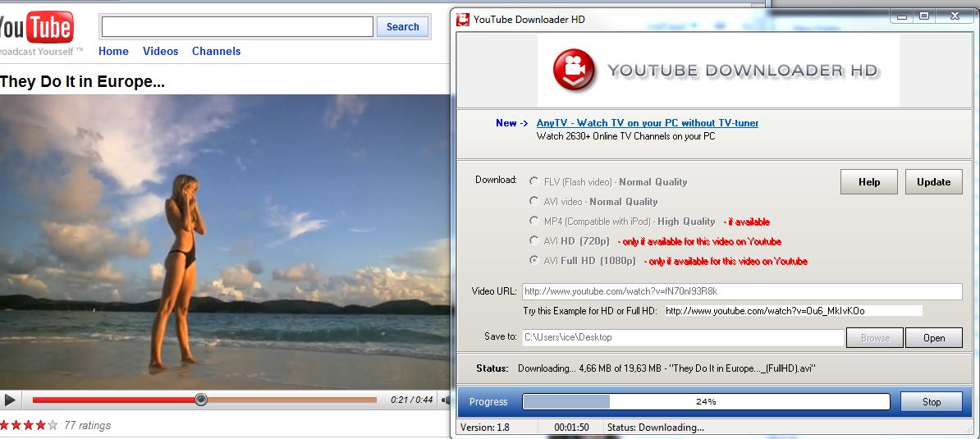This screenshot has height=439, width=980.
Task: Click the video seek bar handle
Action: pos(200,400)
